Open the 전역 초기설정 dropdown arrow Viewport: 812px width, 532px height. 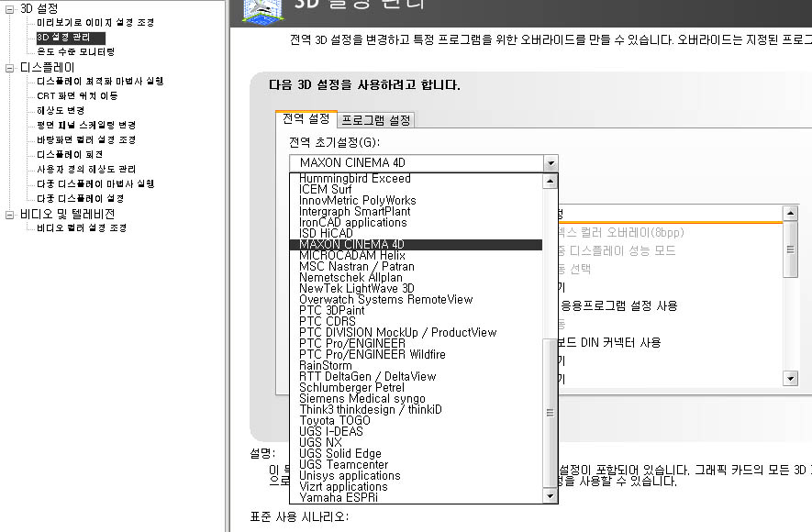pyautogui.click(x=551, y=163)
